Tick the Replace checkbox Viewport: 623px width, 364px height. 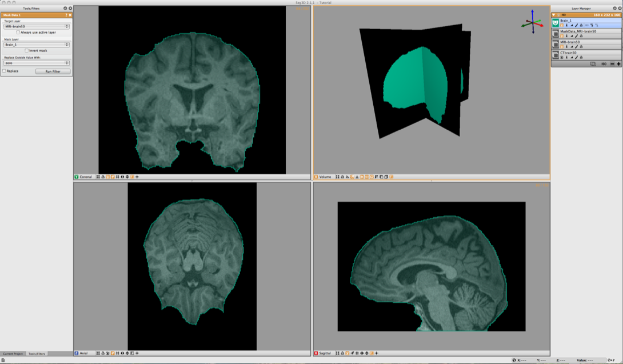tap(4, 71)
